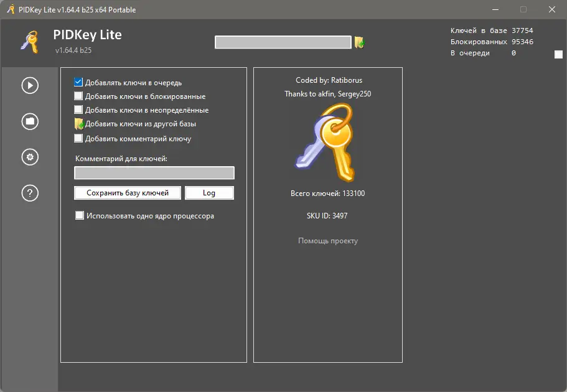Click "Сохранить базу ключей" button
The width and height of the screenshot is (567, 392).
coord(128,193)
